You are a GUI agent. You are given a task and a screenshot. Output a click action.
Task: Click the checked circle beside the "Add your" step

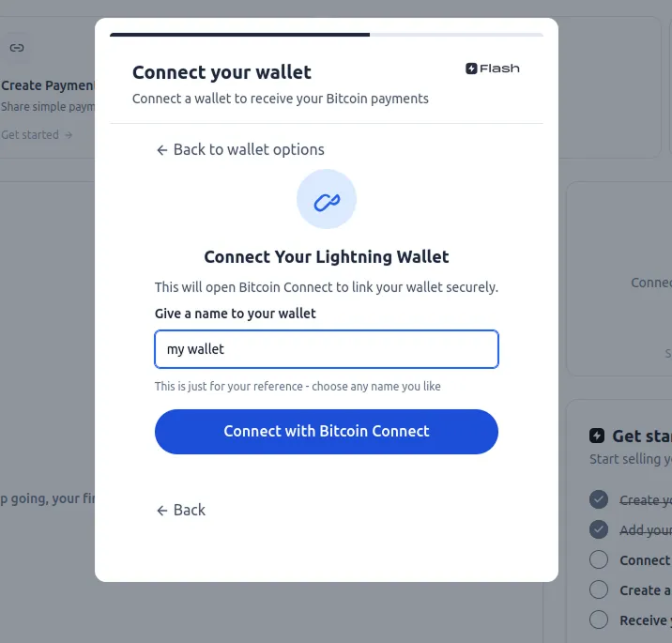tap(599, 529)
